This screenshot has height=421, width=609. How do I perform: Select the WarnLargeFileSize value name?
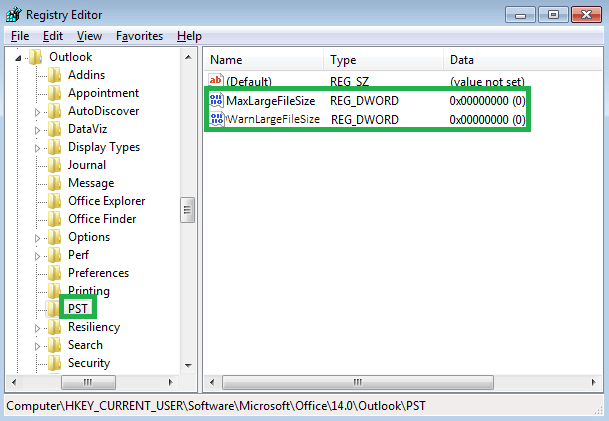tap(273, 119)
